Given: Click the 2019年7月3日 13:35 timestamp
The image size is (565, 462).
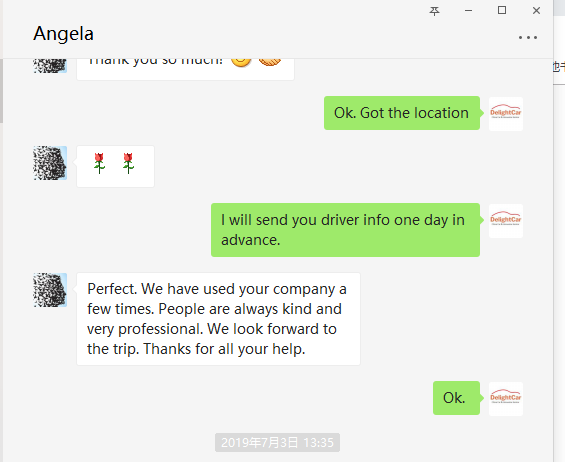Looking at the screenshot, I should point(277,443).
